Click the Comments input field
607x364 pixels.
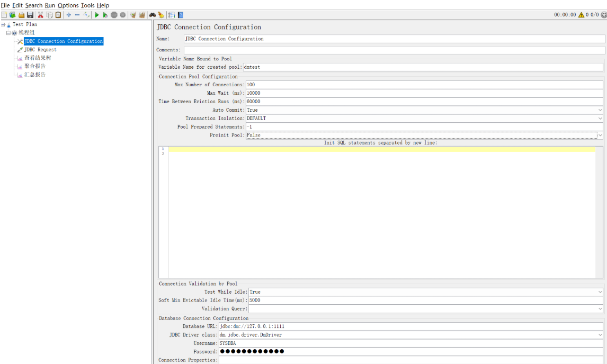pos(394,50)
